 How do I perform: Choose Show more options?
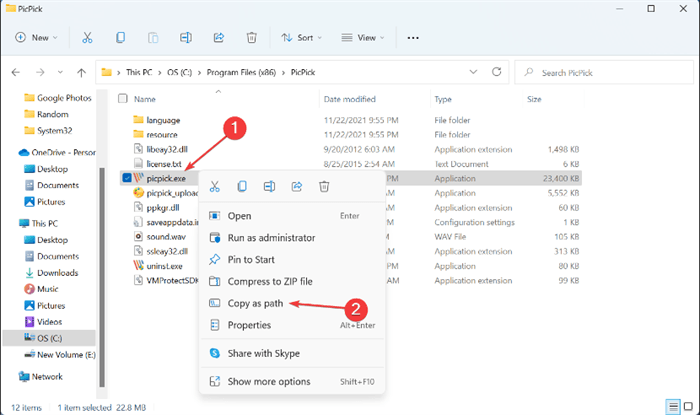tap(292, 382)
